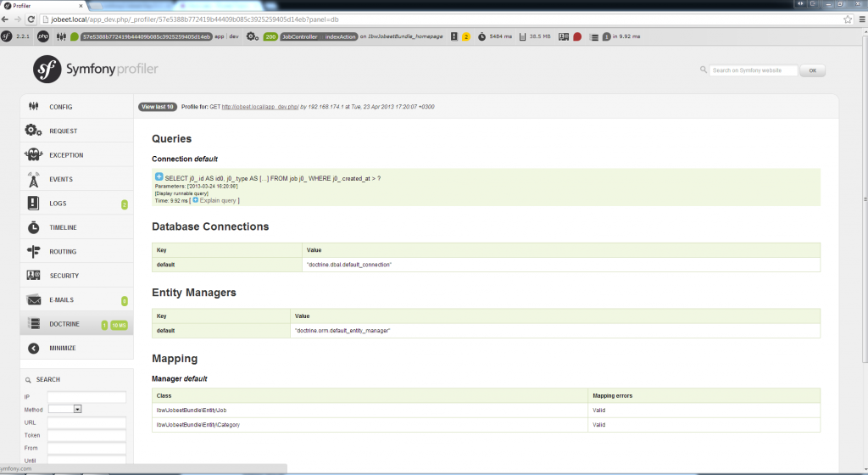Open the browser menu icon
The width and height of the screenshot is (868, 475).
(x=862, y=20)
